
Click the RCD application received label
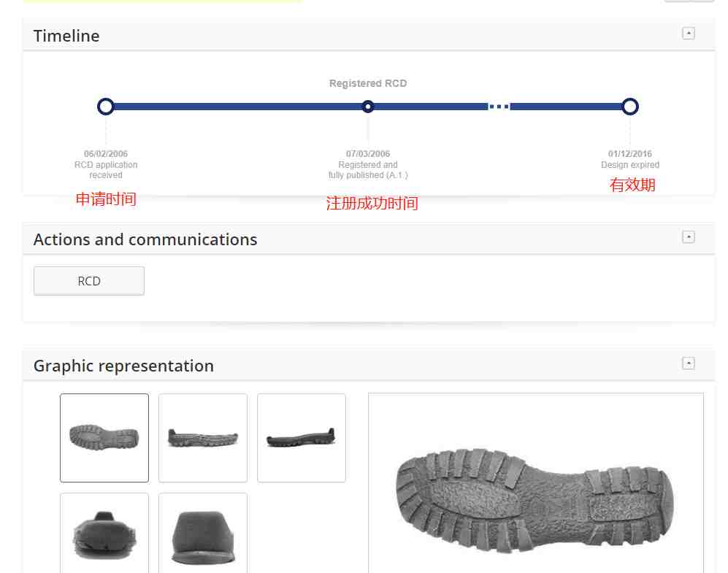[x=106, y=170]
